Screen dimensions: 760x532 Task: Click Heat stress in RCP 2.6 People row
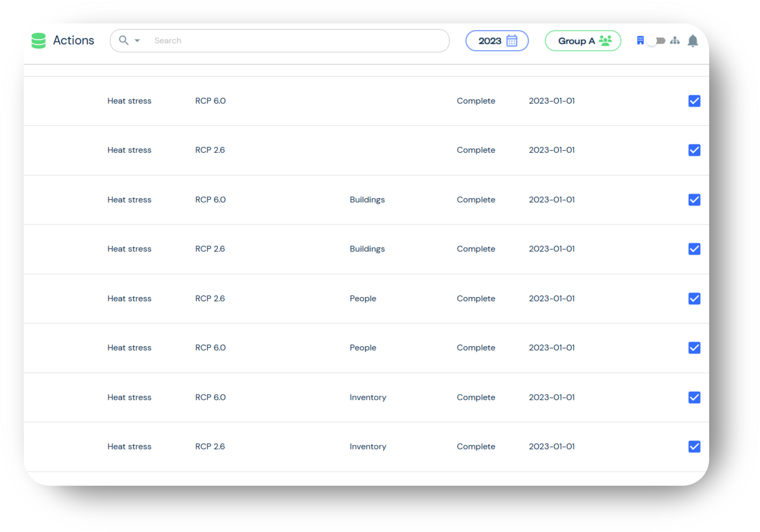pyautogui.click(x=129, y=299)
